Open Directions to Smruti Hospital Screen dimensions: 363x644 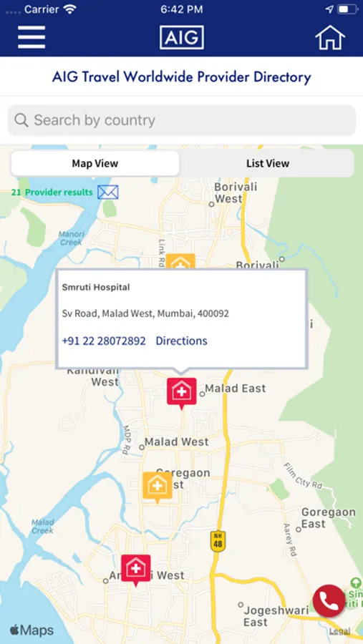(x=181, y=341)
